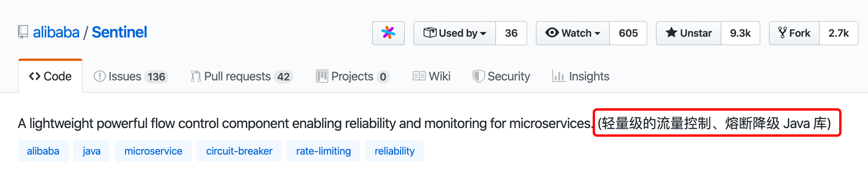Open the alibaba organization link

pos(56,32)
